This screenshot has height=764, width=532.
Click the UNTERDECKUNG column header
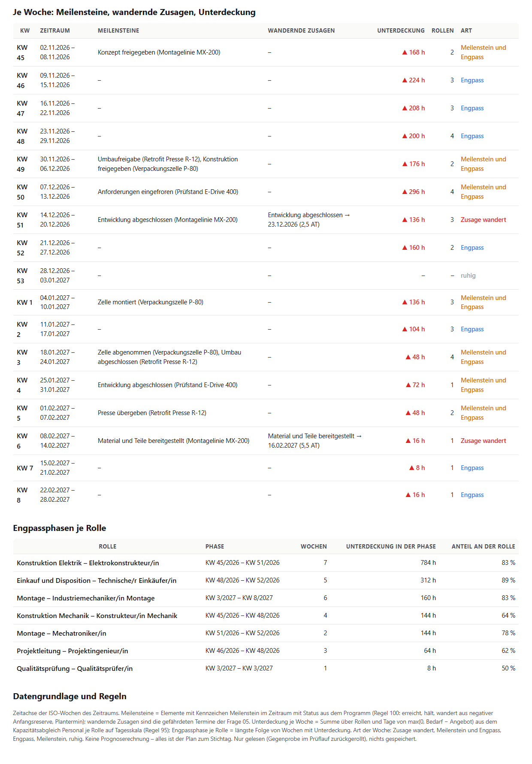(401, 30)
